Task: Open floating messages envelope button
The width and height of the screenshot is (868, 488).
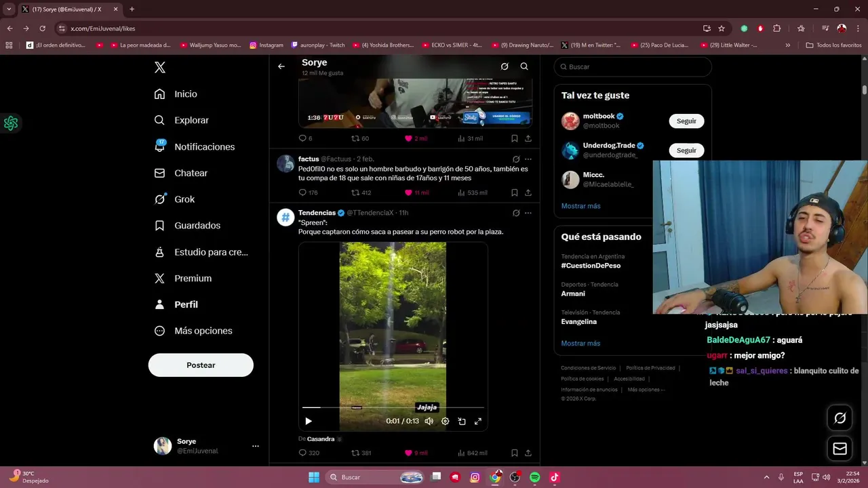Action: click(840, 449)
